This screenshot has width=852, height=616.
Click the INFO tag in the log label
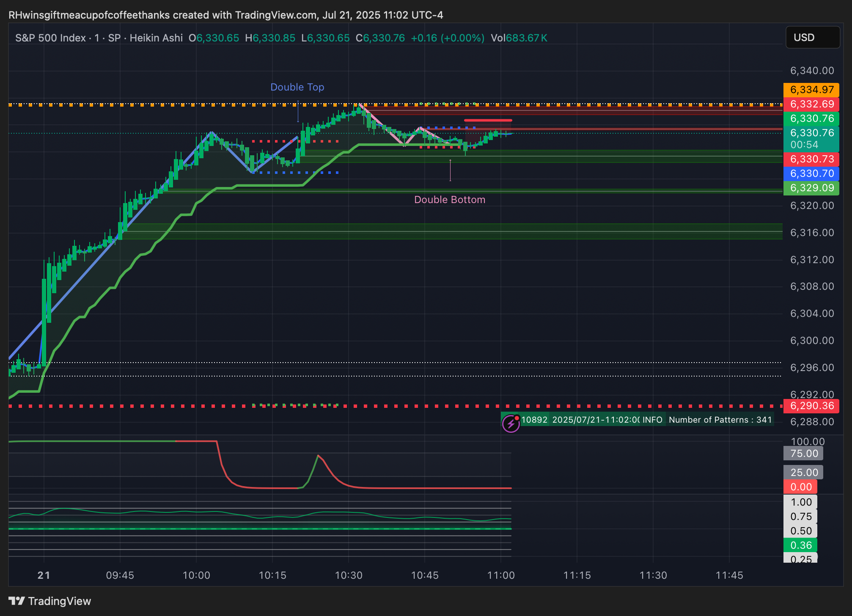click(652, 420)
